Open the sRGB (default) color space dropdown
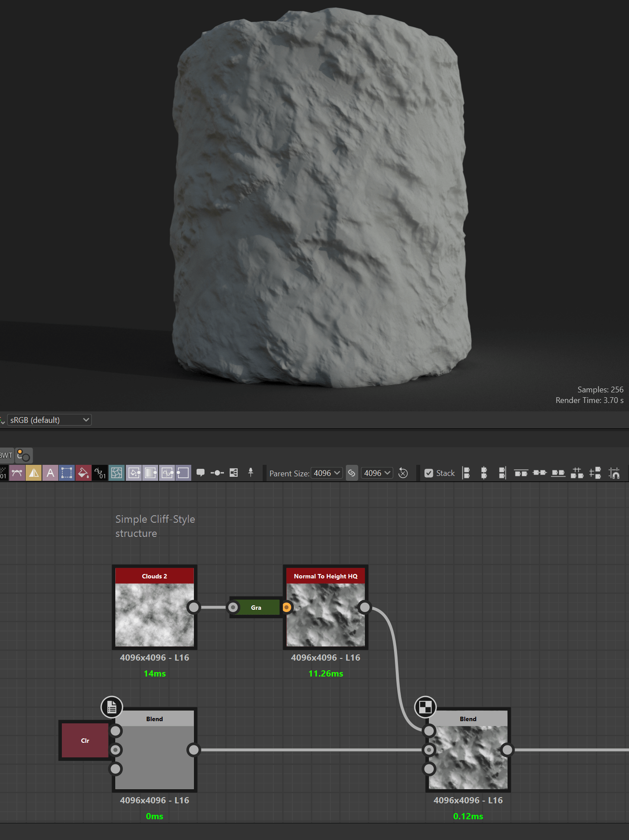 (x=49, y=420)
